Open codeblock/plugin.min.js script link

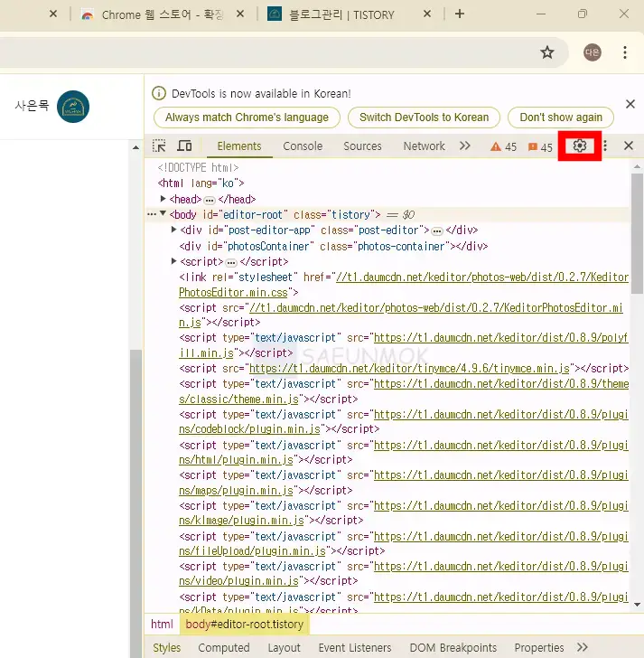coord(404,422)
